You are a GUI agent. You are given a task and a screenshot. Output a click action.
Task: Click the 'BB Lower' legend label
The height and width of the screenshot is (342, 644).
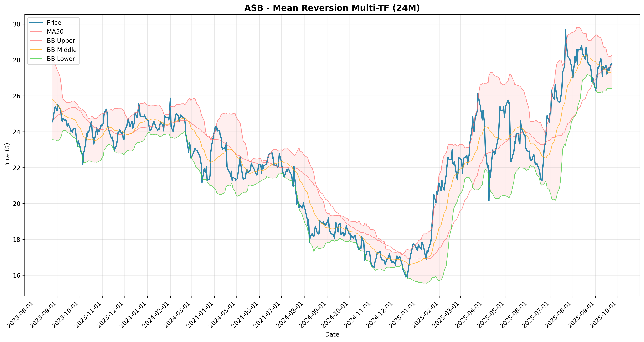point(61,59)
